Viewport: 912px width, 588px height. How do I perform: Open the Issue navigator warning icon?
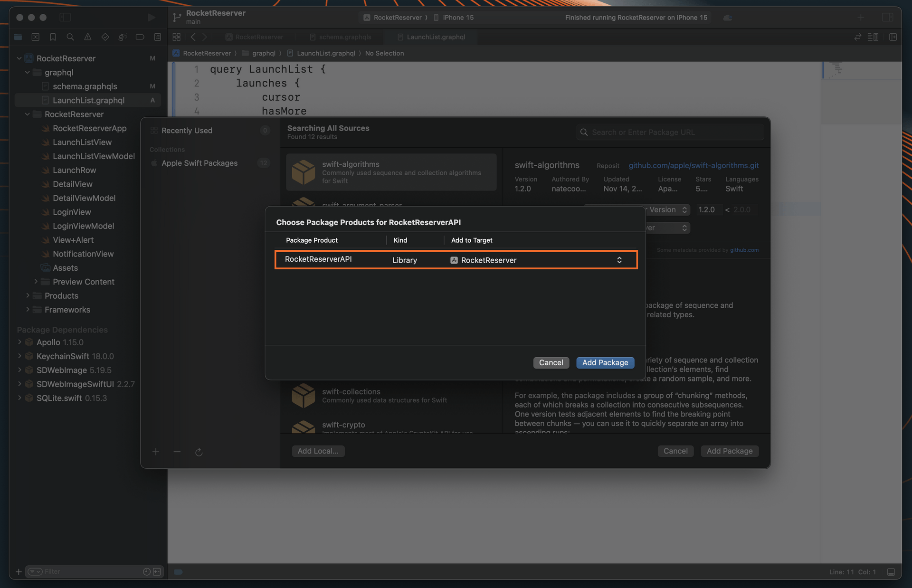point(88,37)
